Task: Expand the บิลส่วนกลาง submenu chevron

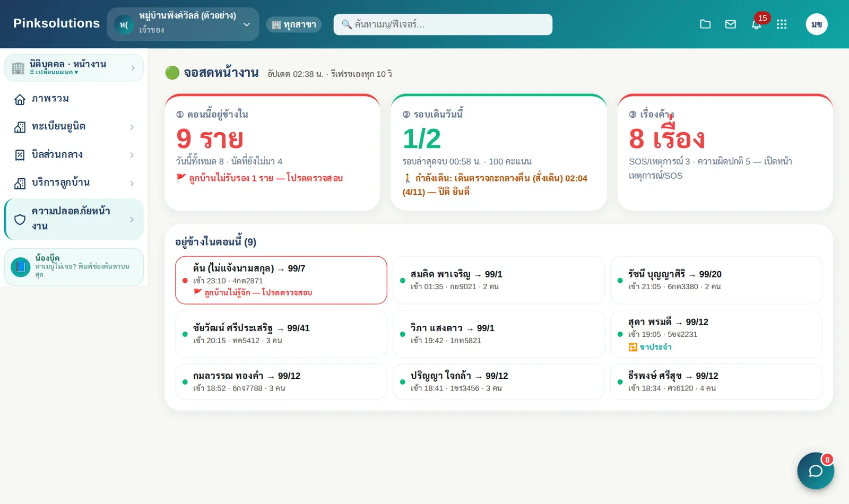Action: click(x=132, y=155)
